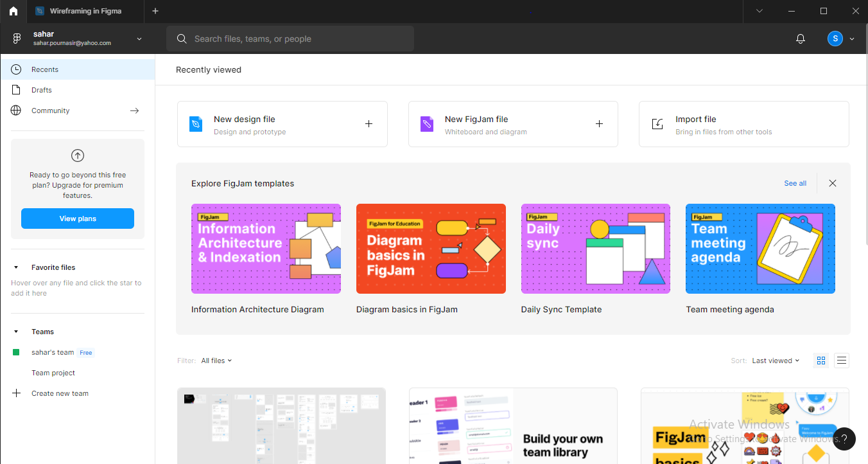Click the View plans button

(x=78, y=219)
